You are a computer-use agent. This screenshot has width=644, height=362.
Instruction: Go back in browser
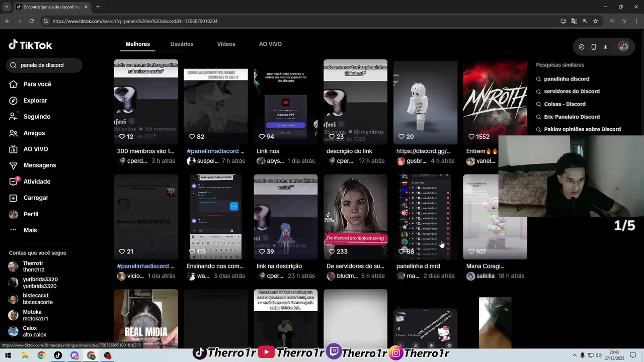click(x=7, y=21)
